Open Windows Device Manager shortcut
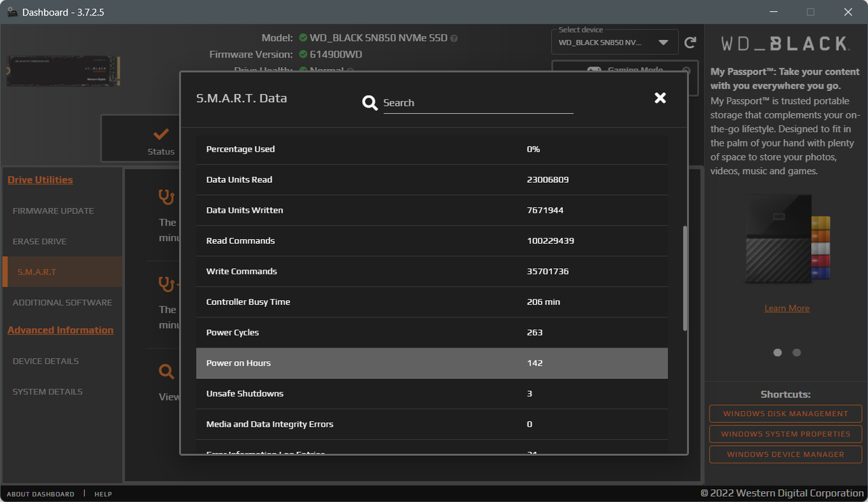This screenshot has width=868, height=502. pyautogui.click(x=785, y=454)
